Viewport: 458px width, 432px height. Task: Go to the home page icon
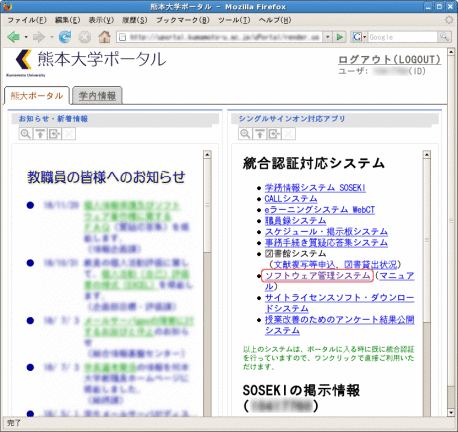point(104,37)
